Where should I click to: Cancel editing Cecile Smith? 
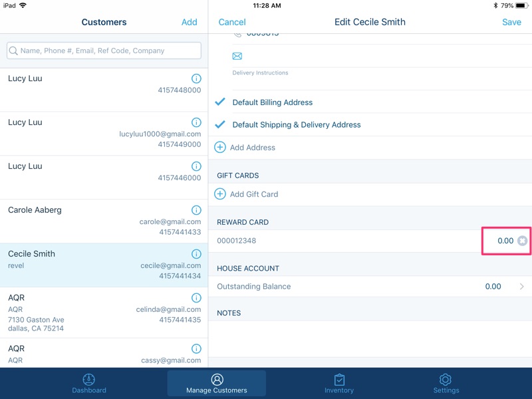click(232, 22)
